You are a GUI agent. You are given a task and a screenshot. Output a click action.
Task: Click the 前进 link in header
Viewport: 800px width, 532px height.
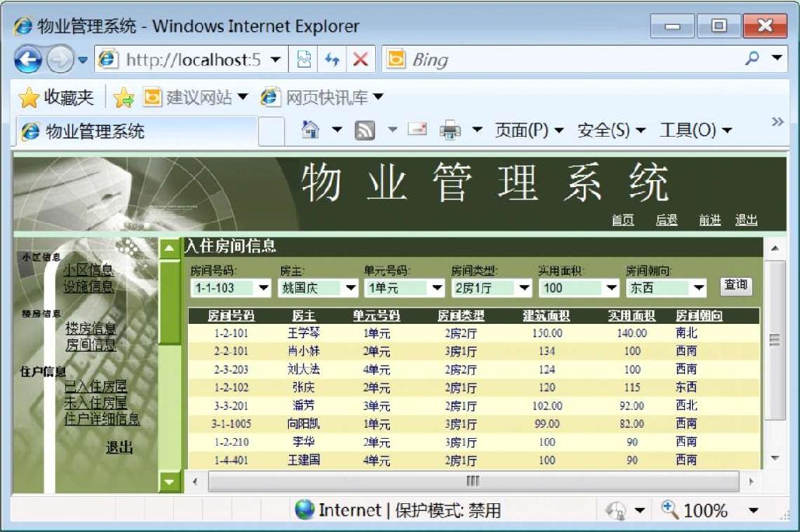(x=710, y=221)
